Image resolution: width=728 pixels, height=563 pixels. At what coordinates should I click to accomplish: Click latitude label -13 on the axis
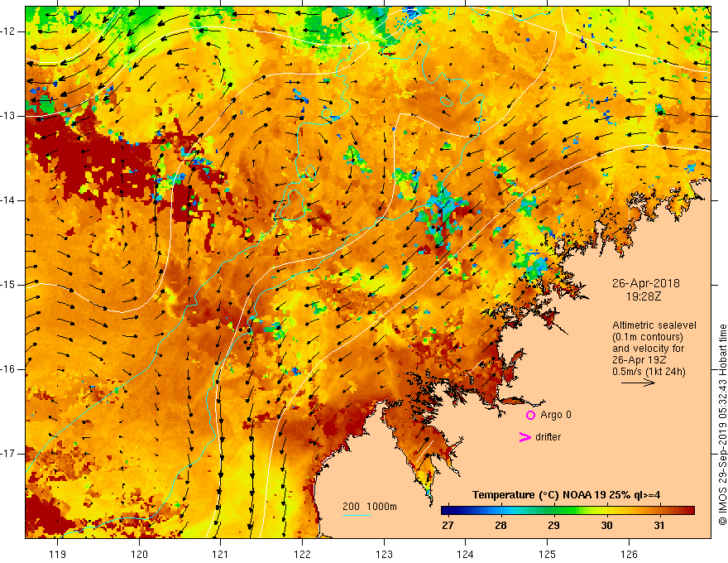9,116
